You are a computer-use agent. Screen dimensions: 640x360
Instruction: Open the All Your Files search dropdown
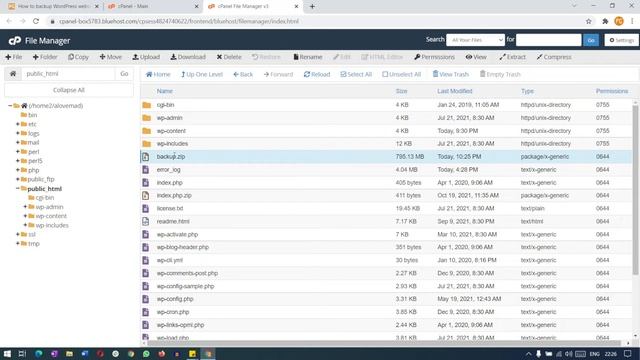476,40
